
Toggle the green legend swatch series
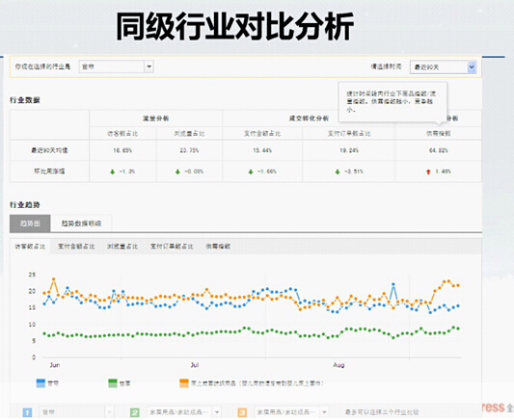[113, 383]
